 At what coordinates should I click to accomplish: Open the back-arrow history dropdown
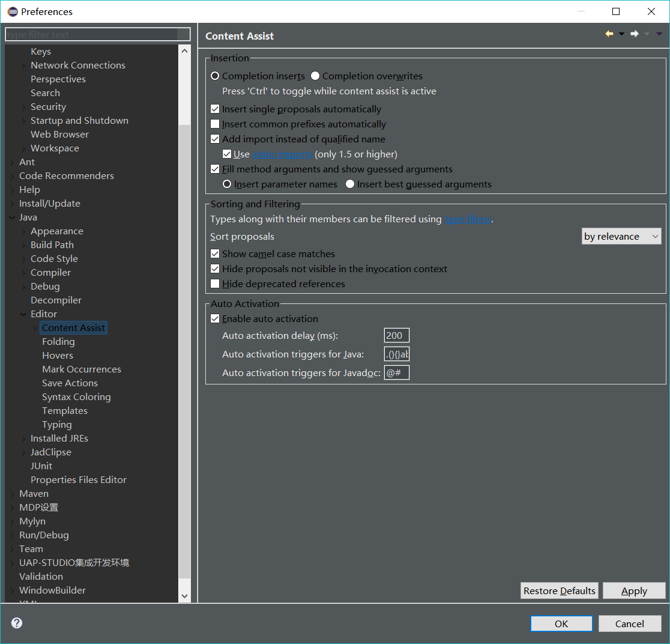[621, 34]
